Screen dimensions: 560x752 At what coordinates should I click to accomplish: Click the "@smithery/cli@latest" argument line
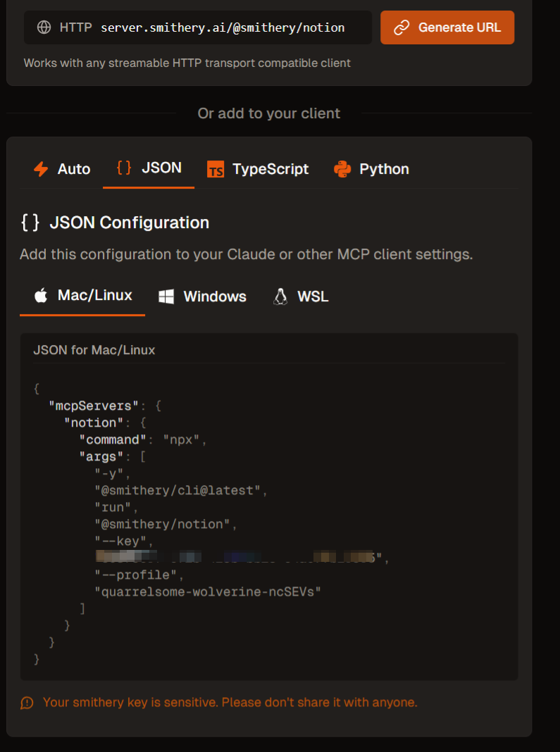click(x=181, y=490)
